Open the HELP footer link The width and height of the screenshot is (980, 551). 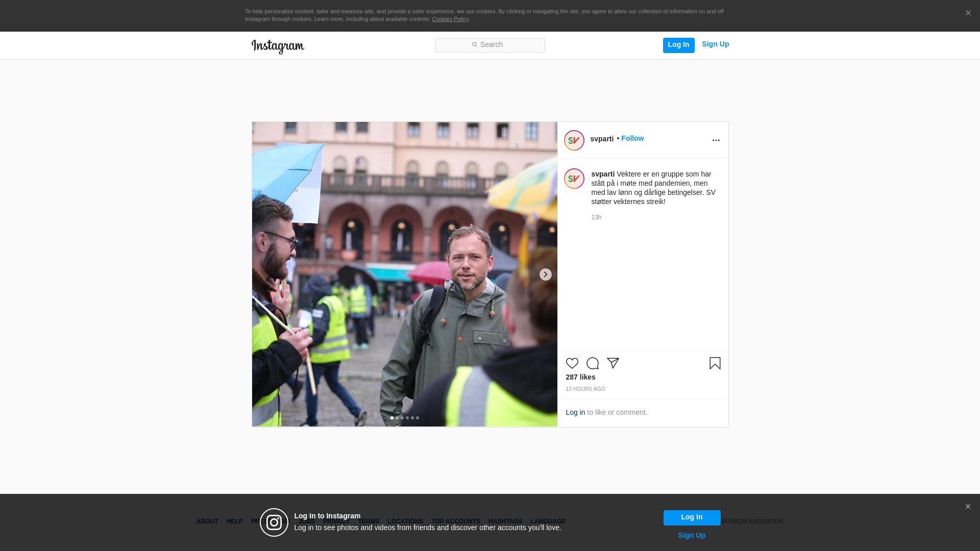[x=234, y=522]
